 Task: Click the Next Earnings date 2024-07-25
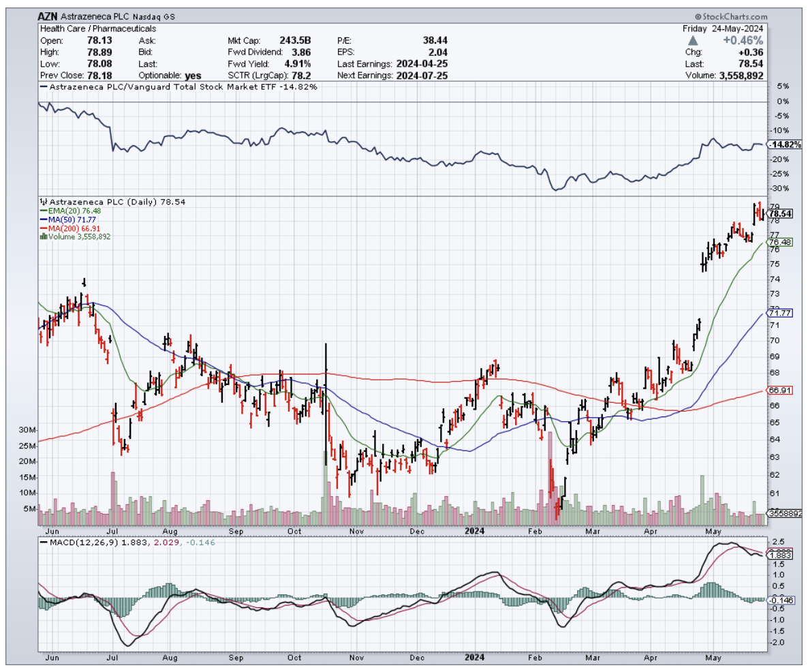click(422, 76)
